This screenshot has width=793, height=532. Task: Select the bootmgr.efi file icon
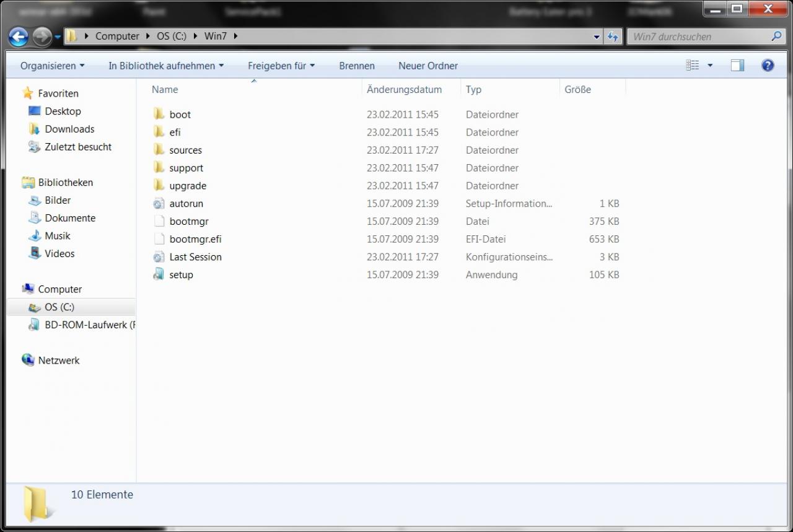pos(159,239)
